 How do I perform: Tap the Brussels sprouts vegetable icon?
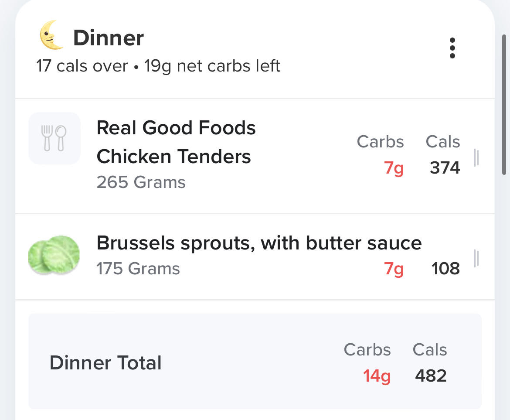(x=54, y=256)
